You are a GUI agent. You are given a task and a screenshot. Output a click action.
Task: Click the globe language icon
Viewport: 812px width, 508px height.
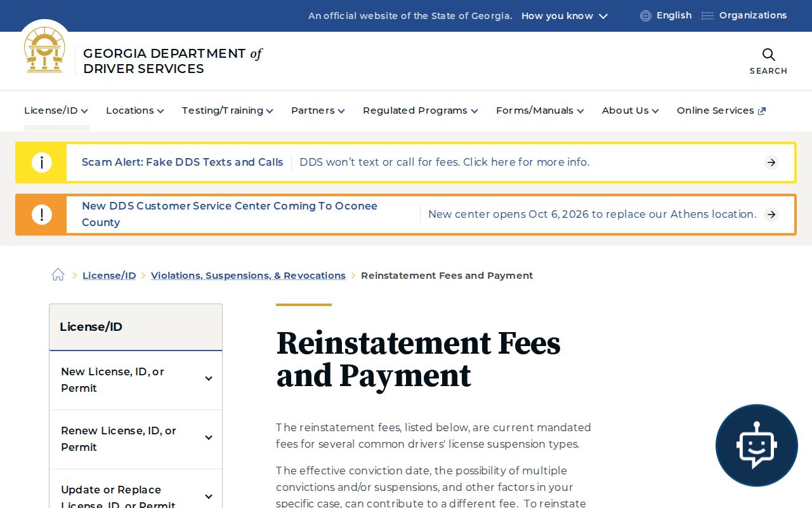tap(646, 16)
